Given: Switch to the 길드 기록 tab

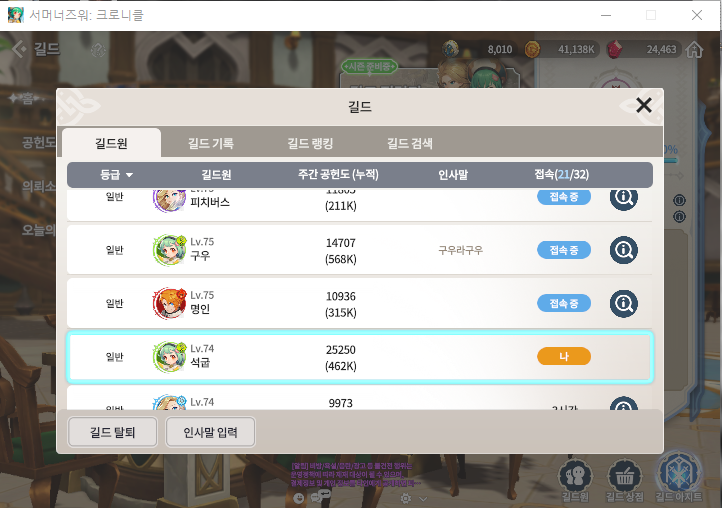Looking at the screenshot, I should click(x=211, y=143).
